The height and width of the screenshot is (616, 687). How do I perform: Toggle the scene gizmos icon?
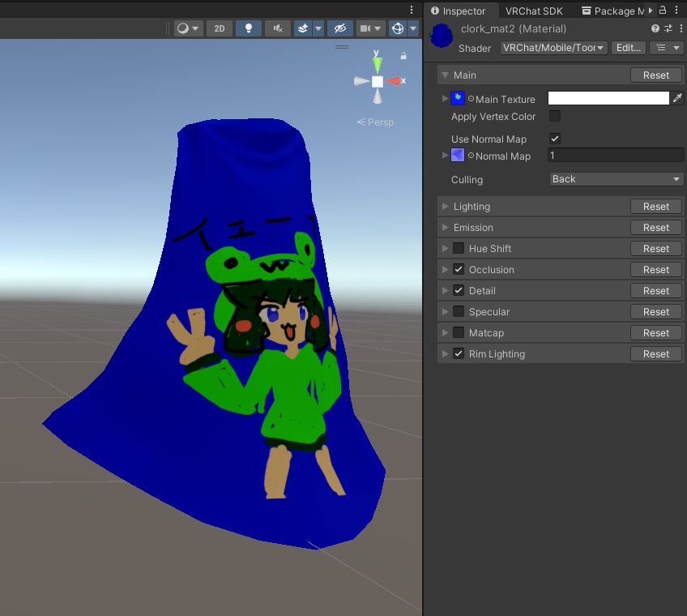tap(398, 28)
